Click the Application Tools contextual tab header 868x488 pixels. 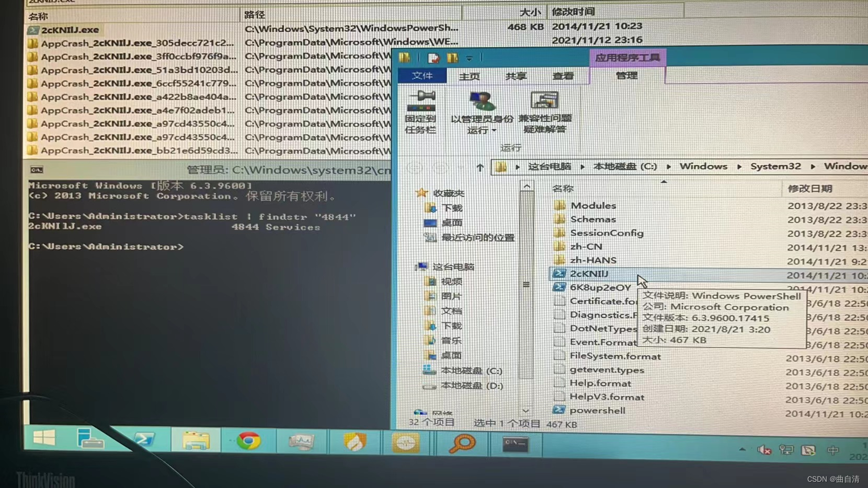tap(627, 57)
